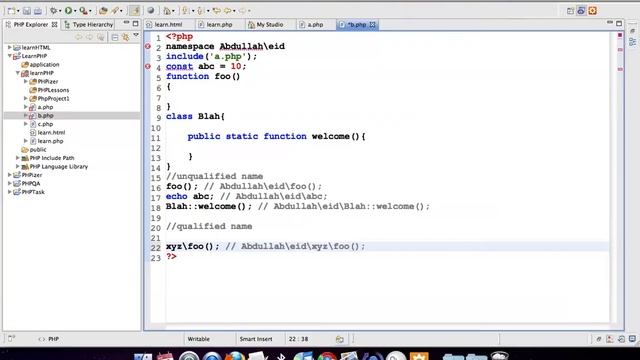This screenshot has width=640, height=360.
Task: Click the Last Edit Location arrow icon
Action: click(x=216, y=11)
